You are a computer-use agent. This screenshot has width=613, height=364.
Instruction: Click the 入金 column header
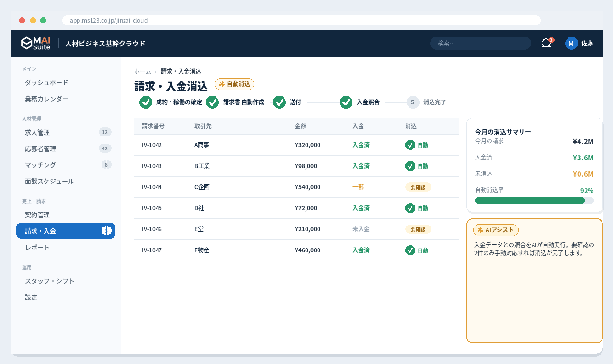[358, 126]
